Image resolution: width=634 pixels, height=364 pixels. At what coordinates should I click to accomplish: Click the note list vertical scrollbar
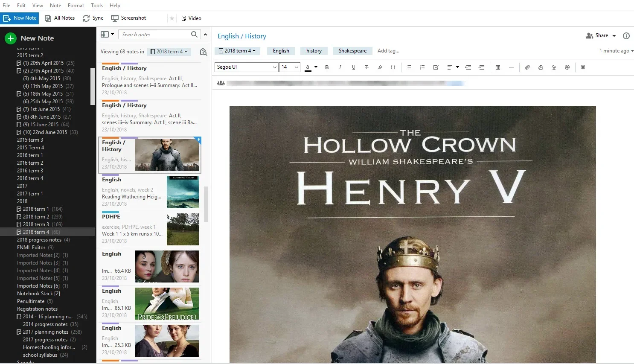tap(206, 204)
